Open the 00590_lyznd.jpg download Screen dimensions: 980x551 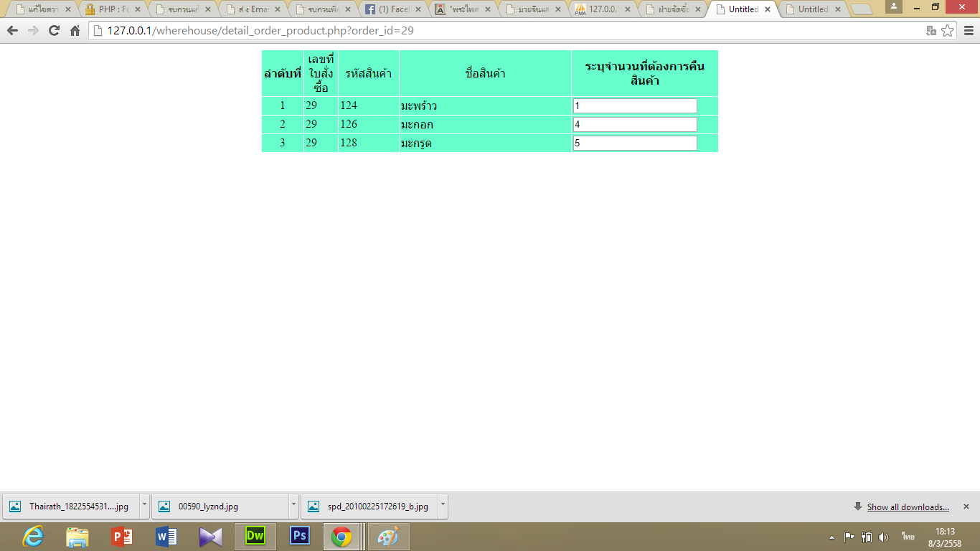(220, 506)
